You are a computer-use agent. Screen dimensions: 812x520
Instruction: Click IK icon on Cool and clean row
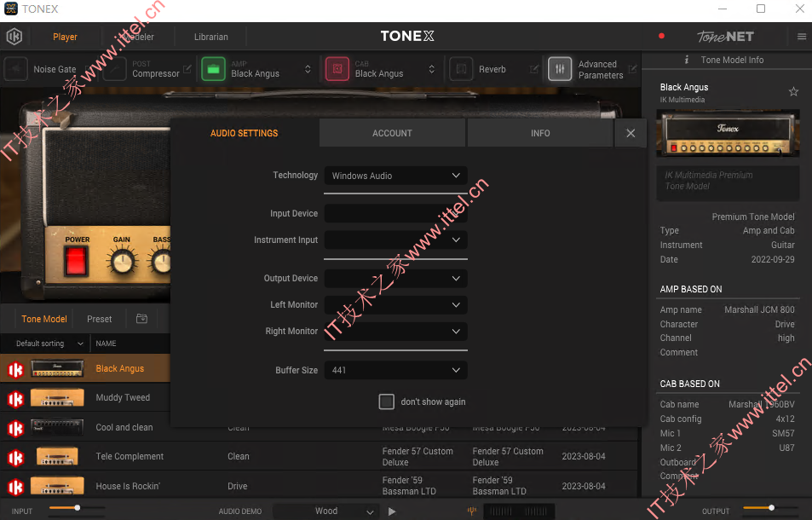click(x=15, y=428)
